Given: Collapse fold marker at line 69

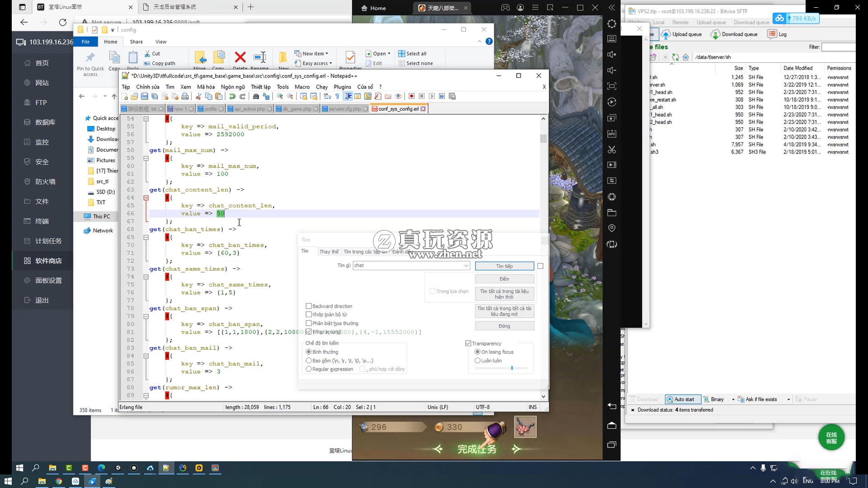Looking at the screenshot, I should point(146,237).
